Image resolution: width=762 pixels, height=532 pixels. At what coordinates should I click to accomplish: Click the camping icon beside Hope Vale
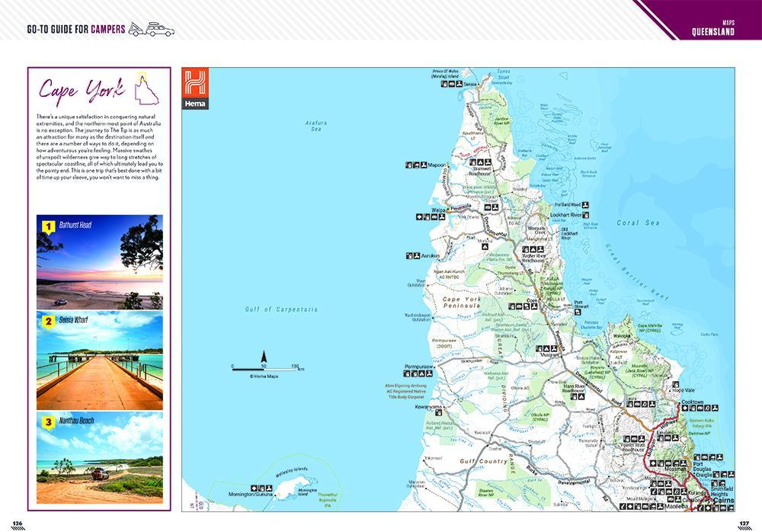tap(676, 384)
